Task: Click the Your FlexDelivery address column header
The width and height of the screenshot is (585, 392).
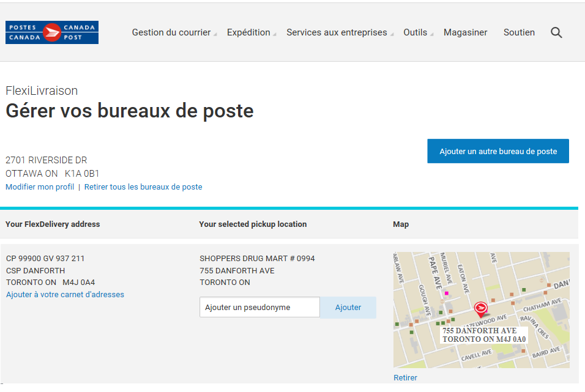Action: click(x=53, y=224)
